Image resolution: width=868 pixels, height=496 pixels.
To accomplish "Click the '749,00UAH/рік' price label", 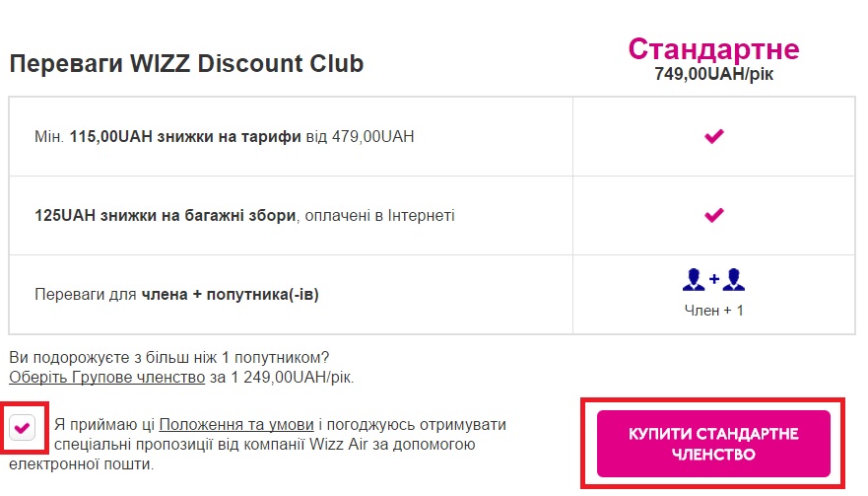I will 713,74.
